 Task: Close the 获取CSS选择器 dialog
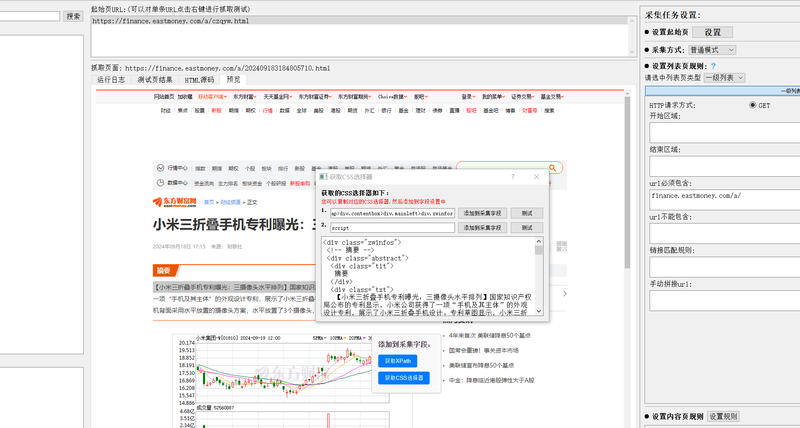536,177
